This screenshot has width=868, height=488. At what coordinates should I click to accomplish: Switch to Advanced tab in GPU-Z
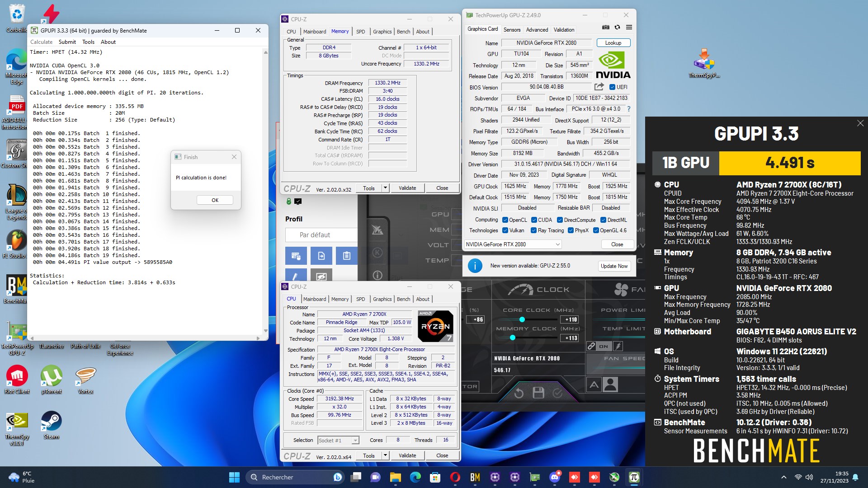pyautogui.click(x=537, y=30)
